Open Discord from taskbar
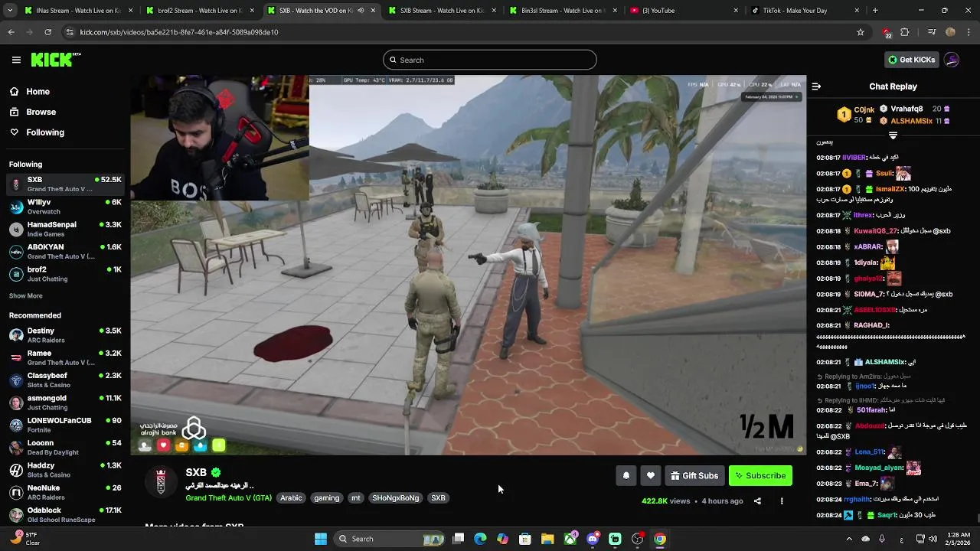The height and width of the screenshot is (551, 980). tap(593, 539)
